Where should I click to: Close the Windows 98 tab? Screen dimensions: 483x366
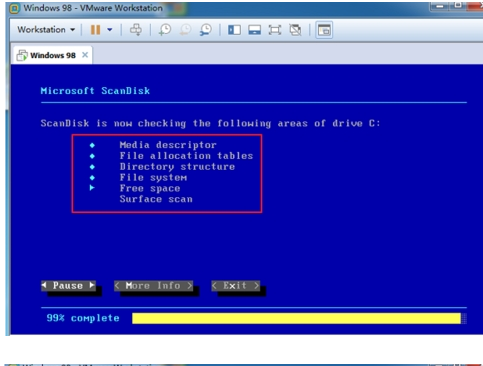85,55
